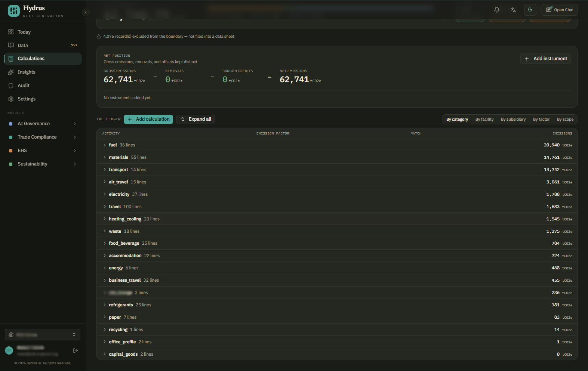Click the Add instrument button
The image size is (588, 371).
[545, 59]
